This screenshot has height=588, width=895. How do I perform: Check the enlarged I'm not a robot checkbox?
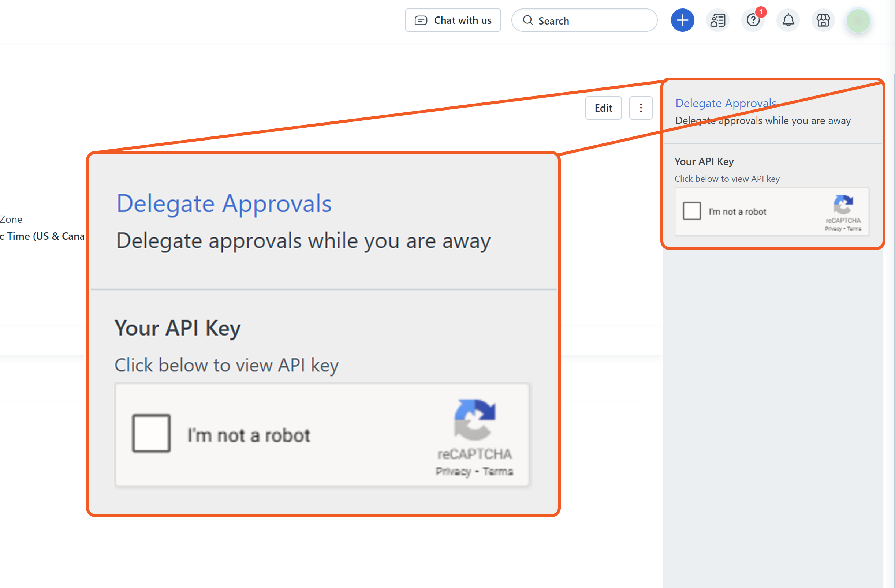point(151,433)
